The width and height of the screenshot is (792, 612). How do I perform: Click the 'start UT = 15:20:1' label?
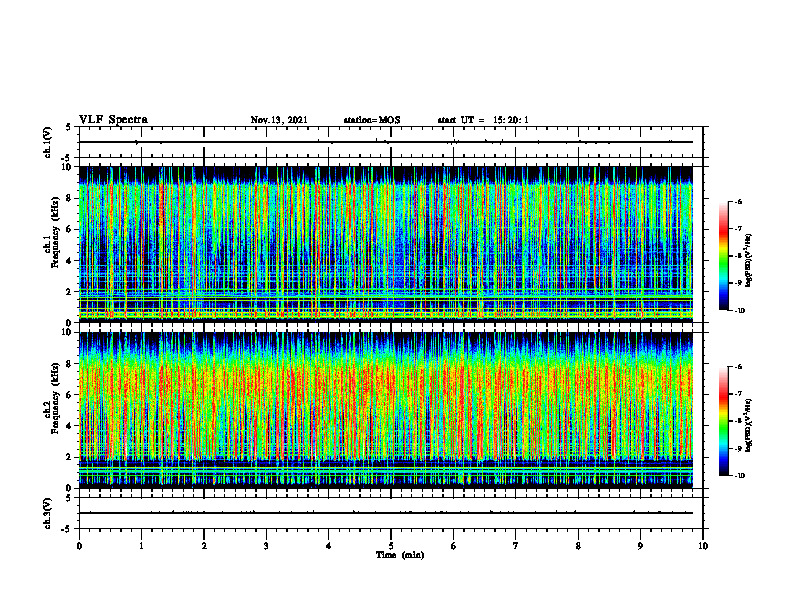click(x=483, y=120)
